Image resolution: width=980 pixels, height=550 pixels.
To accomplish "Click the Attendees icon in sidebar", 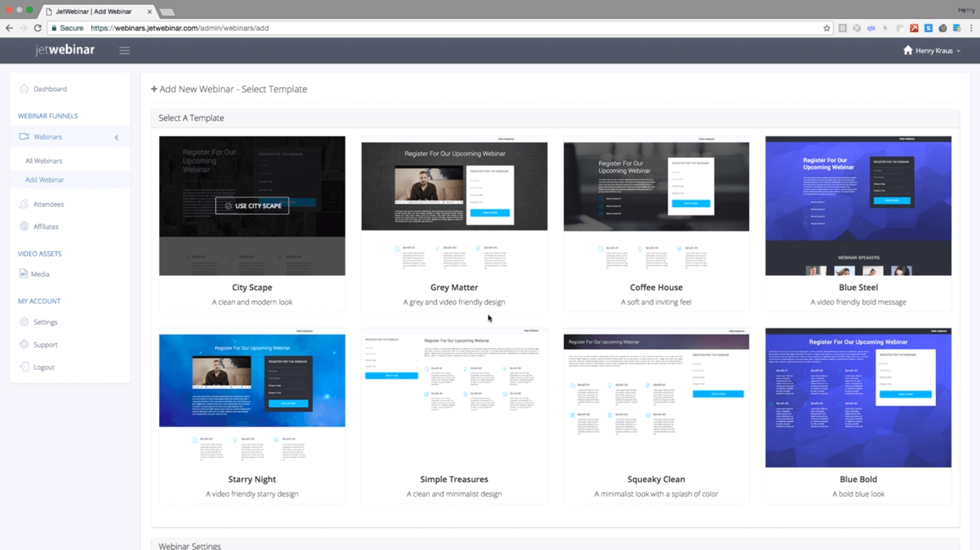I will pyautogui.click(x=24, y=204).
